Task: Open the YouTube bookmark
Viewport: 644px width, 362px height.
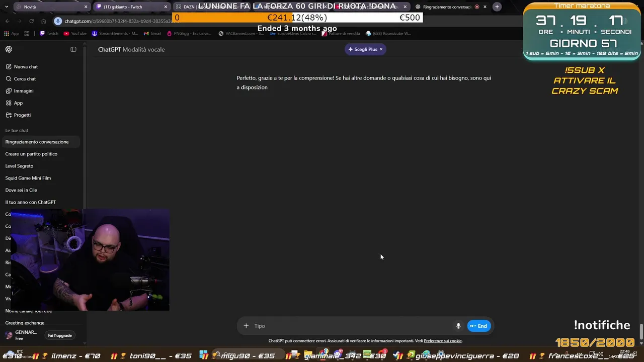Action: pos(74,33)
